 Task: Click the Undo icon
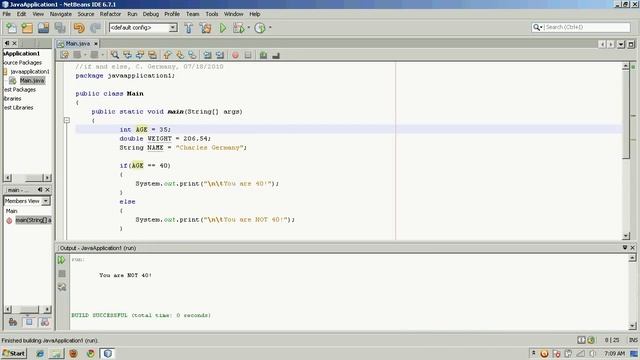pos(79,28)
